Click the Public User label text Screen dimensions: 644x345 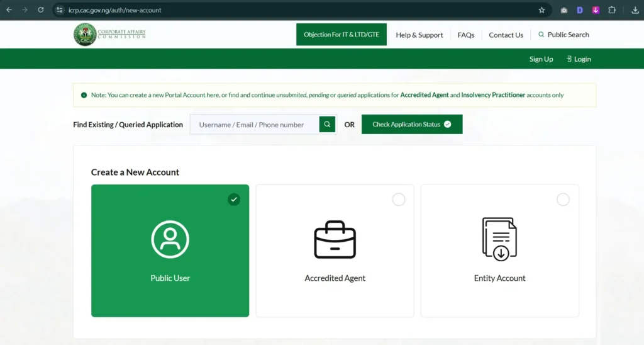point(170,278)
